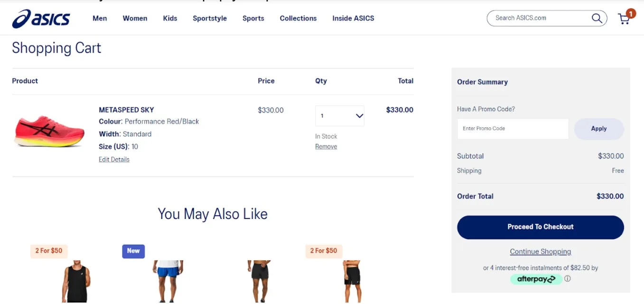Apply the promo code
The width and height of the screenshot is (644, 304).
click(x=599, y=129)
